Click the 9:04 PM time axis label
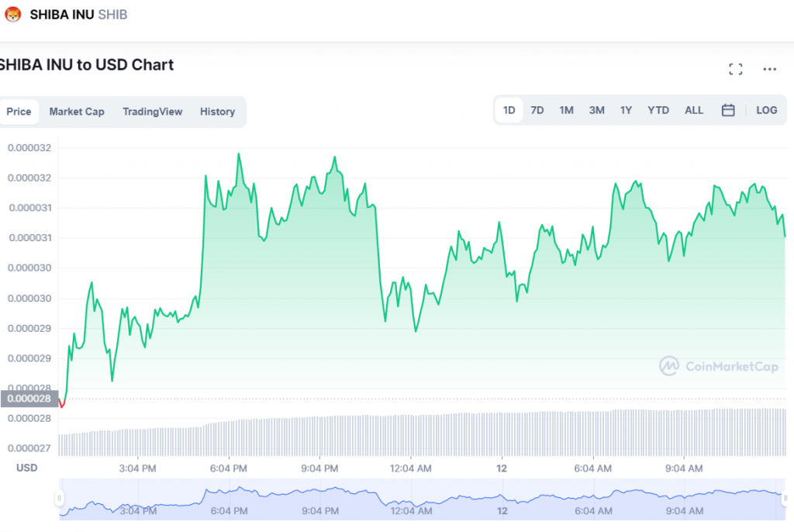The height and width of the screenshot is (532, 794). point(319,468)
